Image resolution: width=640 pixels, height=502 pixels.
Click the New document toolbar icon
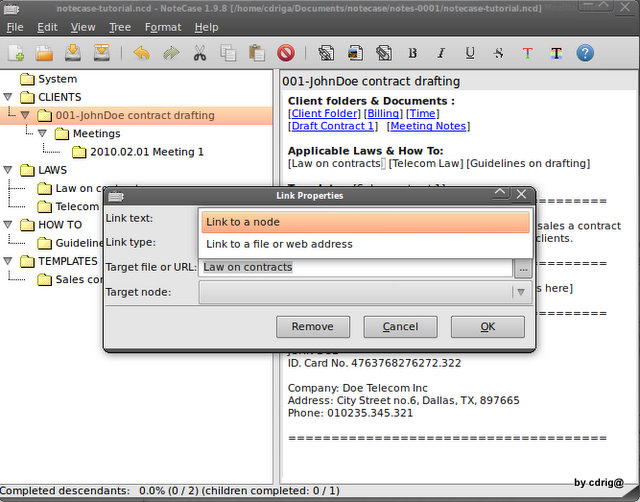tap(16, 53)
